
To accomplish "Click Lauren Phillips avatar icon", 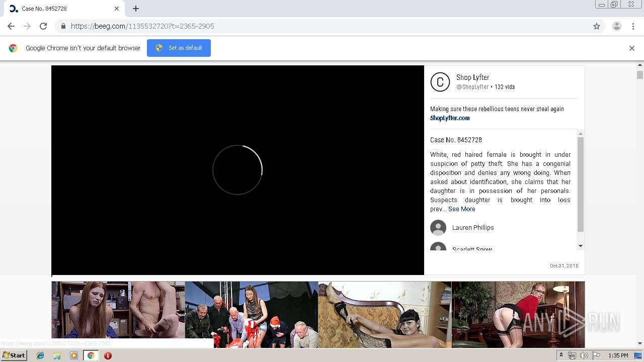I will (x=438, y=228).
